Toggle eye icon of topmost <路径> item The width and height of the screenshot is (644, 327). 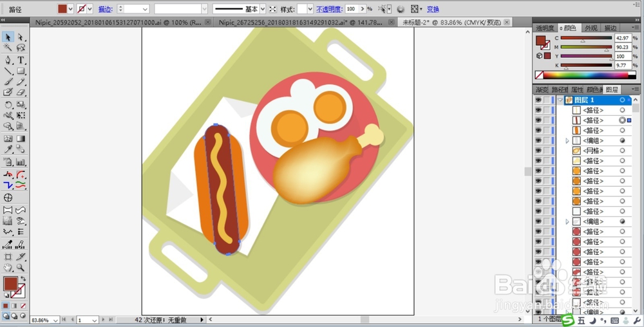point(538,110)
